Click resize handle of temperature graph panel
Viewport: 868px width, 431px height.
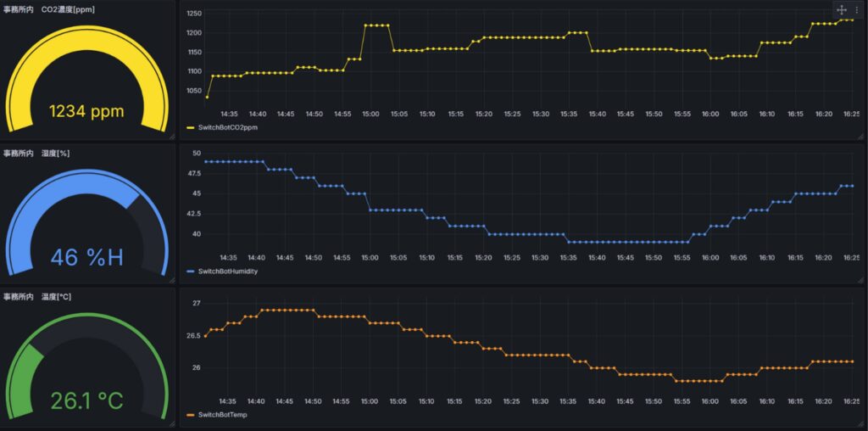click(860, 423)
